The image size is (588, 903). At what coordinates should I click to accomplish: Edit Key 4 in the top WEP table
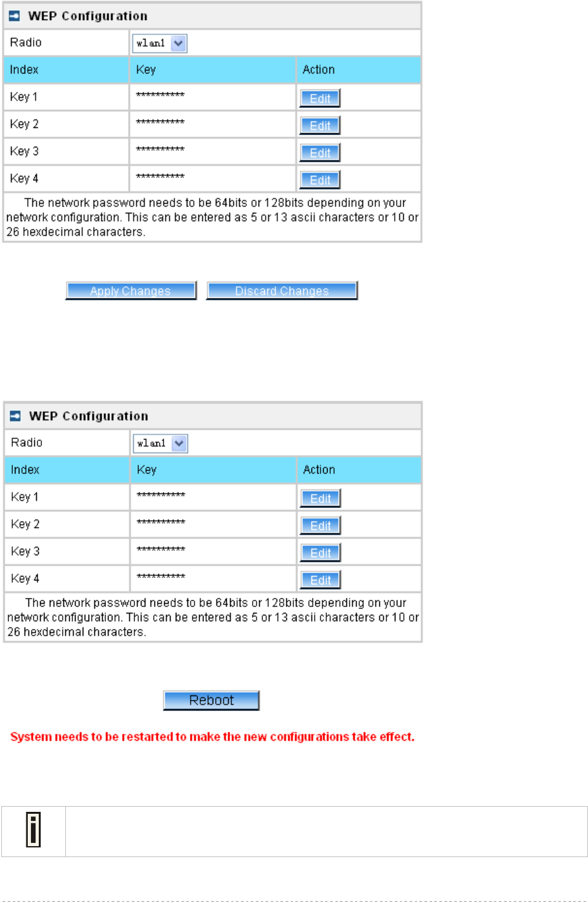click(x=320, y=180)
